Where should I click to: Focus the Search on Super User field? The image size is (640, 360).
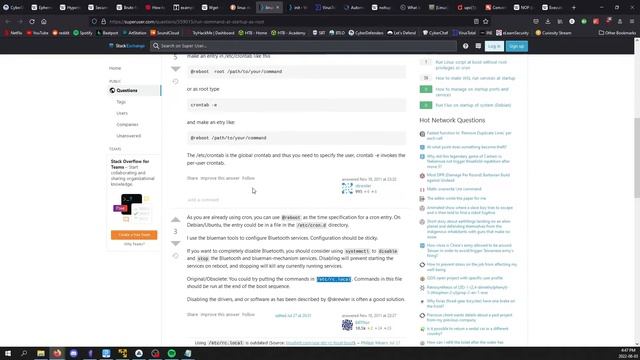pyautogui.click(x=303, y=46)
